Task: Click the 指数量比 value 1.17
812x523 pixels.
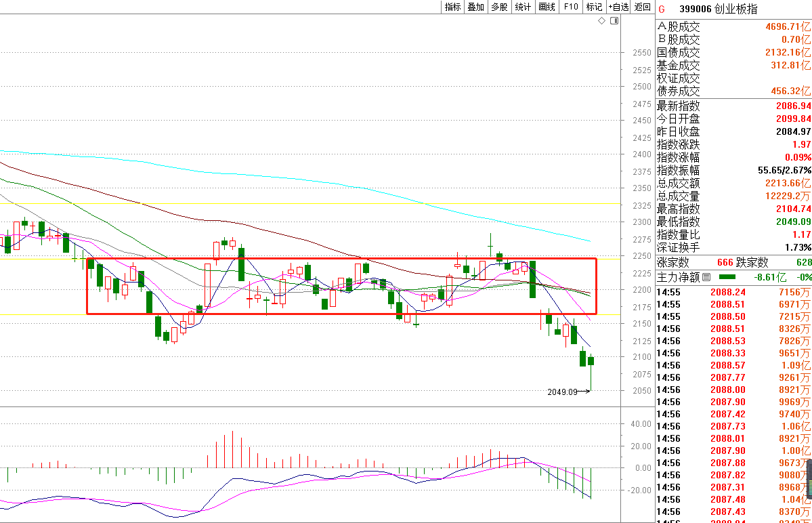Action: (801, 234)
